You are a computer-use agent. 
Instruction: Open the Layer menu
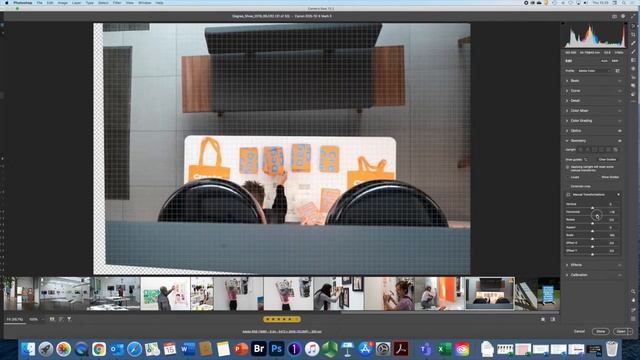tap(76, 3)
